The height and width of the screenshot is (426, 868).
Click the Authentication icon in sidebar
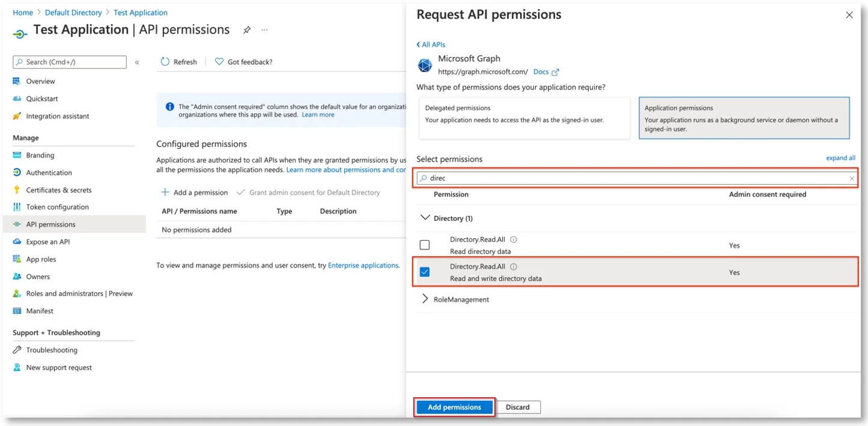pyautogui.click(x=17, y=172)
